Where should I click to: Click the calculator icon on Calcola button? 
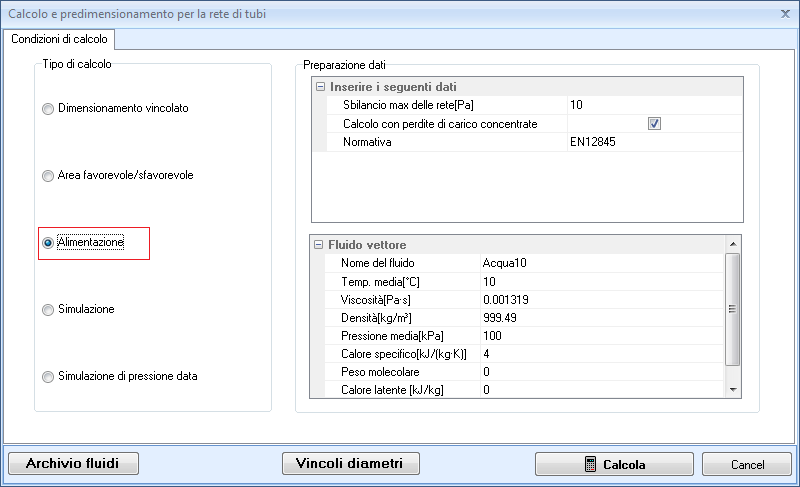click(x=591, y=464)
